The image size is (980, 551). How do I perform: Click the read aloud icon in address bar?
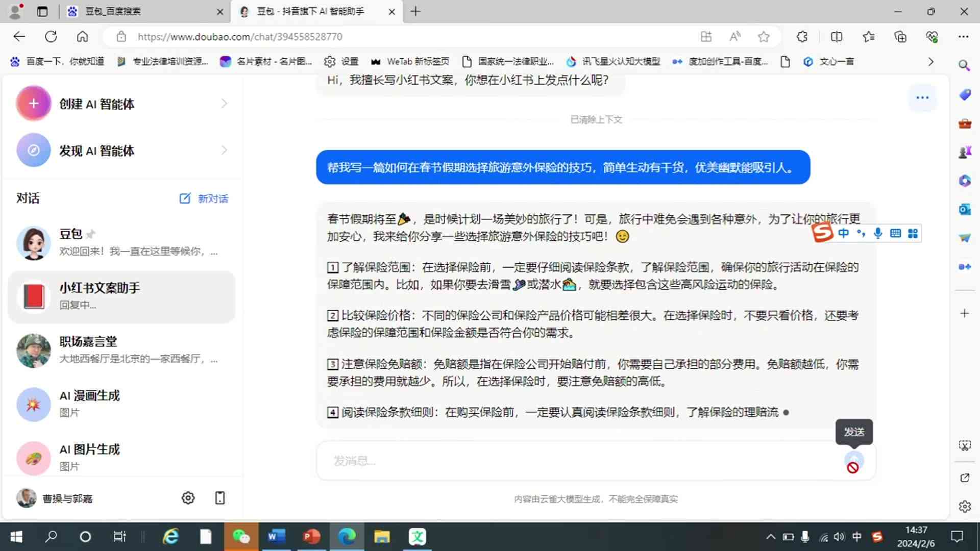tap(735, 36)
